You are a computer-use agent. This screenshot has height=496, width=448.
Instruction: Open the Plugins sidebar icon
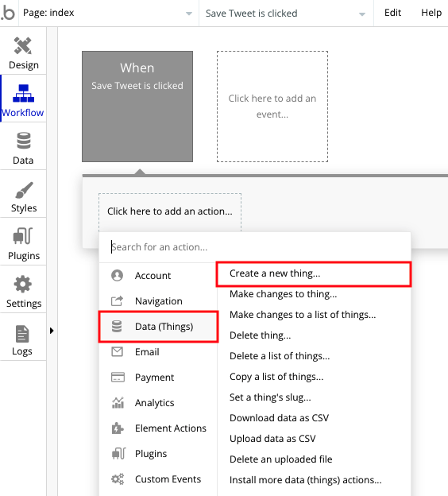(23, 236)
